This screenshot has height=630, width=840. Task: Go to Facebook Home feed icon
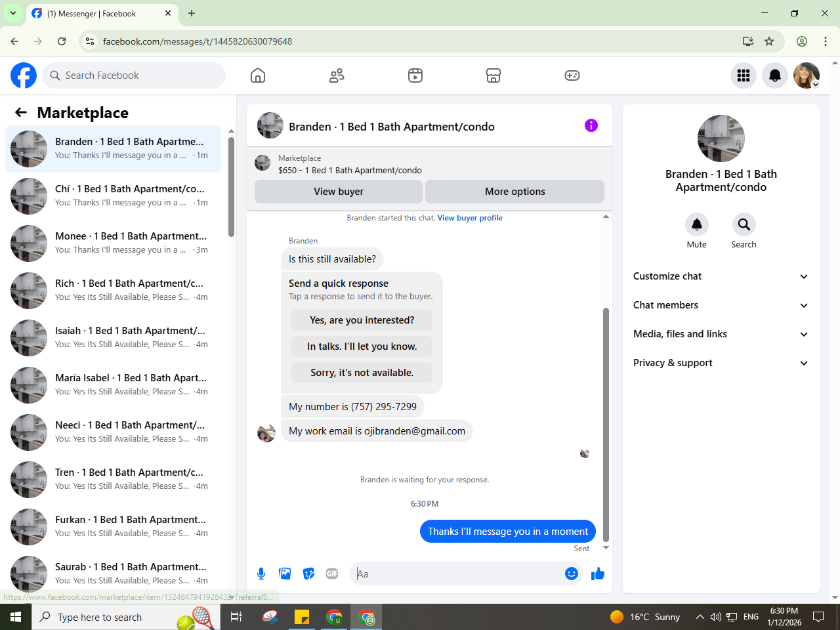258,75
